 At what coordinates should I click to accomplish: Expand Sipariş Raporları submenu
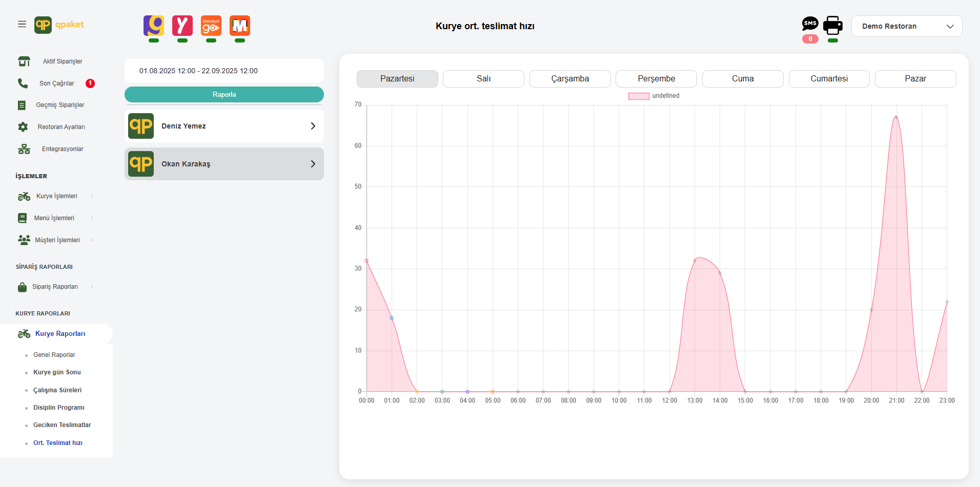pos(55,287)
